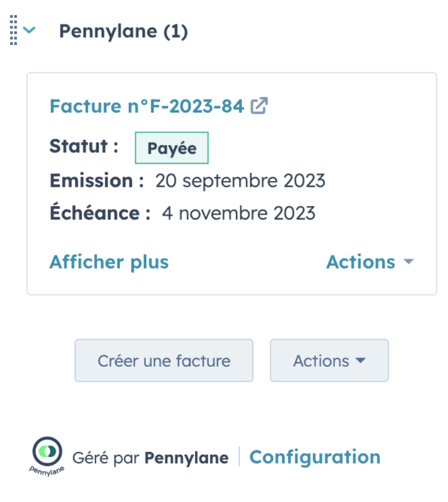This screenshot has height=502, width=448.
Task: Click the Géré par Pennylane text
Action: pos(150,458)
